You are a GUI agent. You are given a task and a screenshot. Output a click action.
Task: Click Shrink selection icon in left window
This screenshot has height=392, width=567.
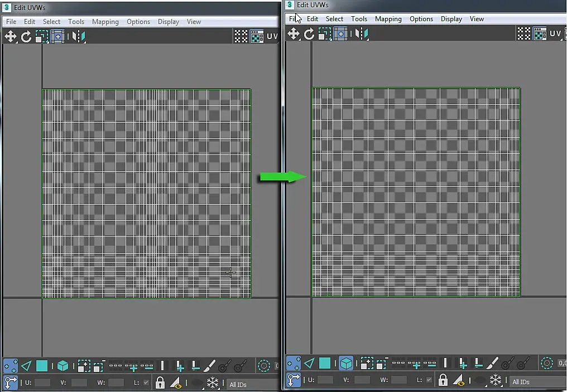tap(99, 366)
